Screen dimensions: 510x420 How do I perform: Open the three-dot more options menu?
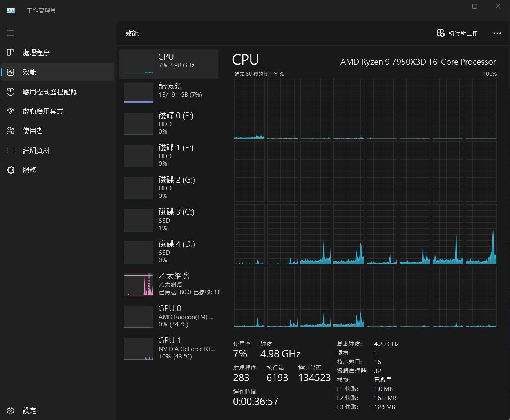(x=497, y=33)
